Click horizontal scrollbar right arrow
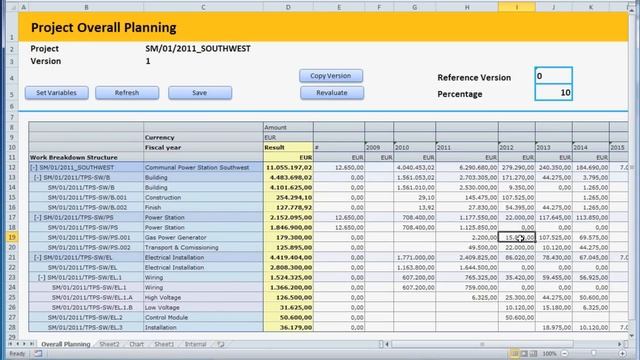This screenshot has height=360, width=640. (620, 344)
